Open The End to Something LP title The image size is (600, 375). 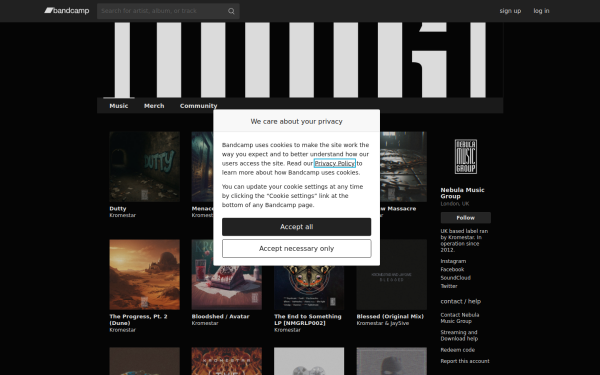[308, 320]
